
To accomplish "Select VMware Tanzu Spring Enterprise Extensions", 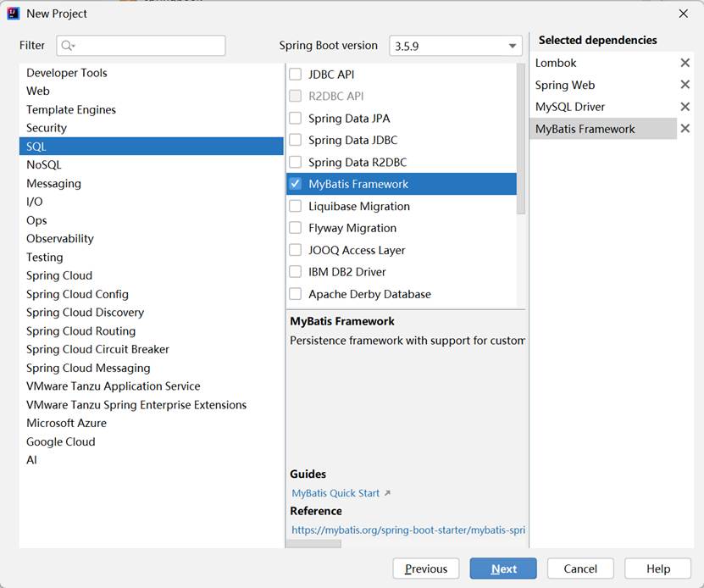I will (152, 405).
